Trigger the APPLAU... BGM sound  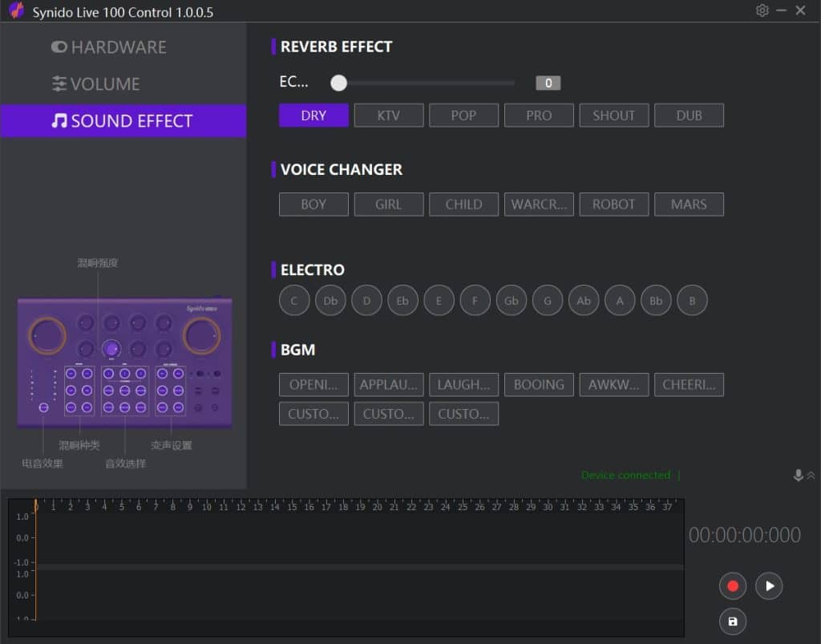point(389,385)
